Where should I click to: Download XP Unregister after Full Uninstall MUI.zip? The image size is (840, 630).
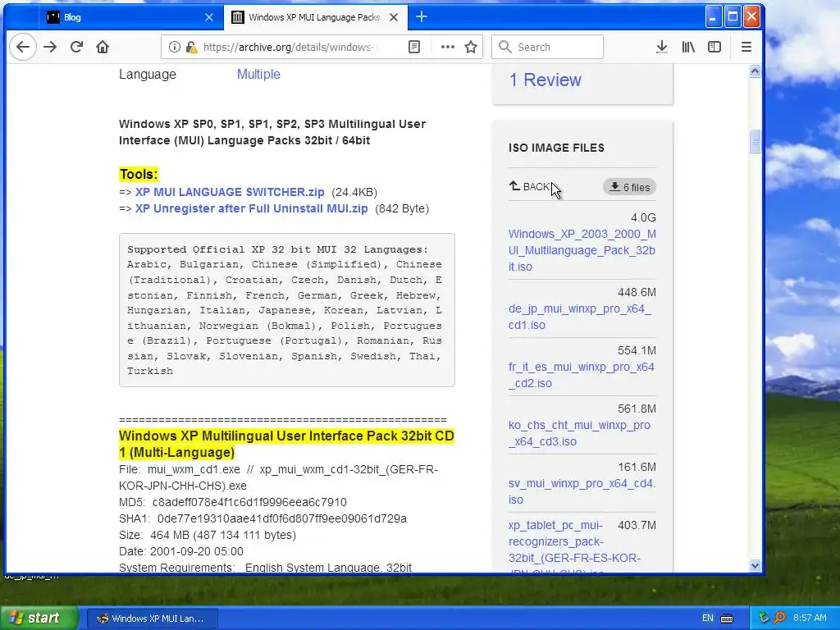click(x=251, y=208)
